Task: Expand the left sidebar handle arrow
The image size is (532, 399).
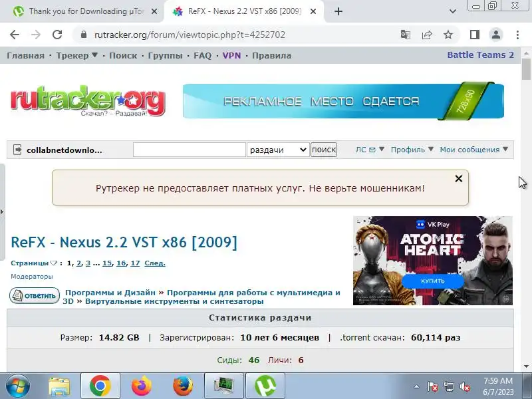Action: 2,212
